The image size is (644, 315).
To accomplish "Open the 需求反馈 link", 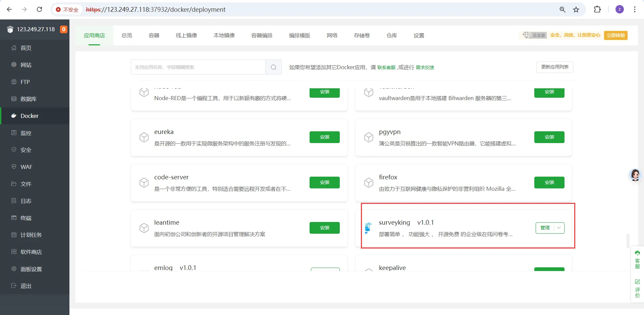I will [425, 67].
